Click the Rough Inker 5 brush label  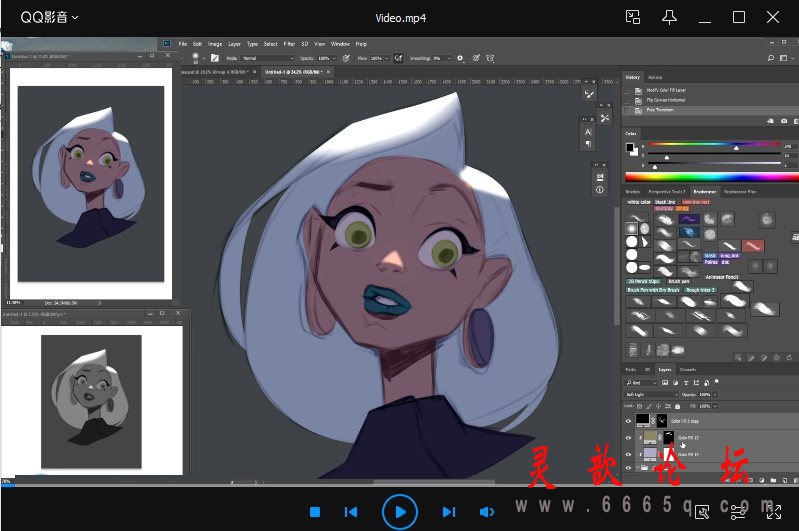click(x=701, y=290)
